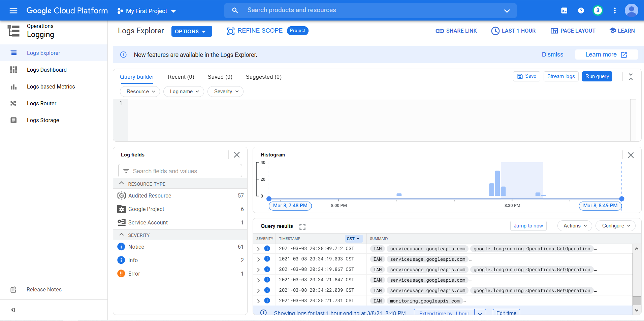
Task: Click the histogram end handle at 8:49 PM
Action: [x=622, y=199]
